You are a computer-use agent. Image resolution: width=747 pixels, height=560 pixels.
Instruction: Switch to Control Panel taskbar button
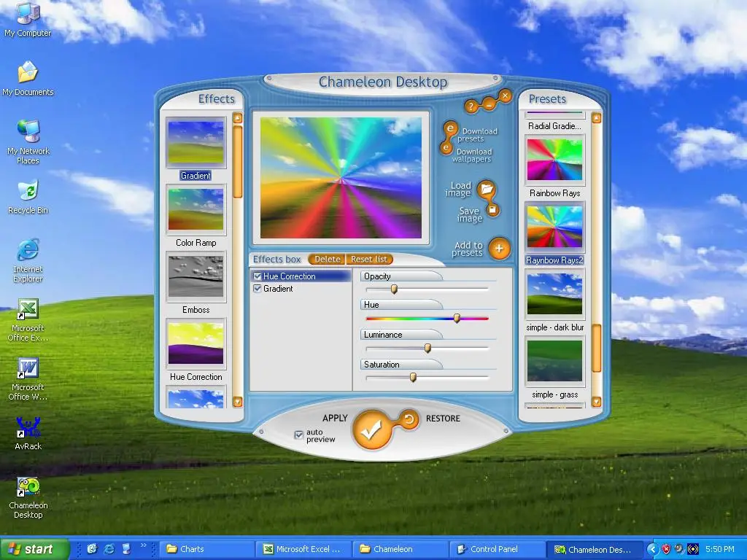[x=498, y=549]
